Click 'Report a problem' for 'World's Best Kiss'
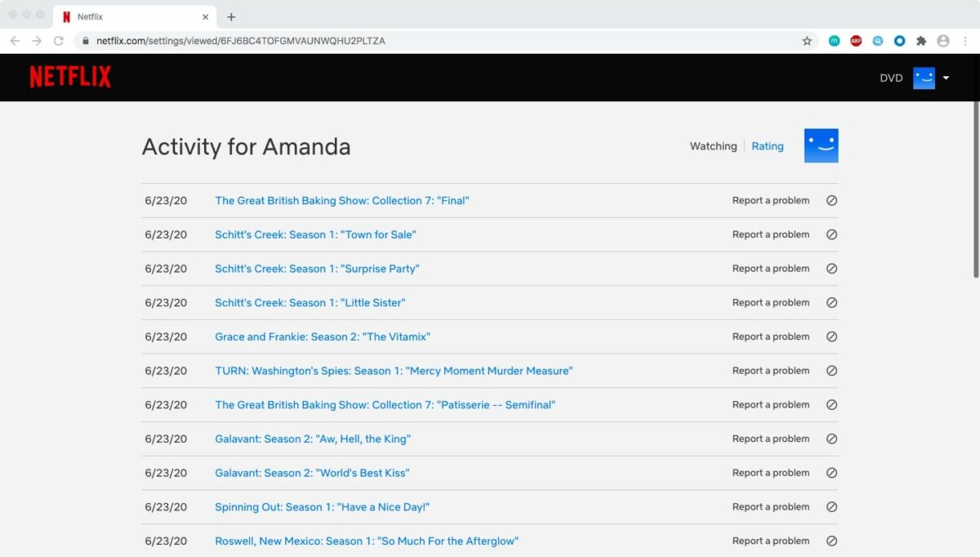Screen dimensions: 980x557 pyautogui.click(x=770, y=473)
